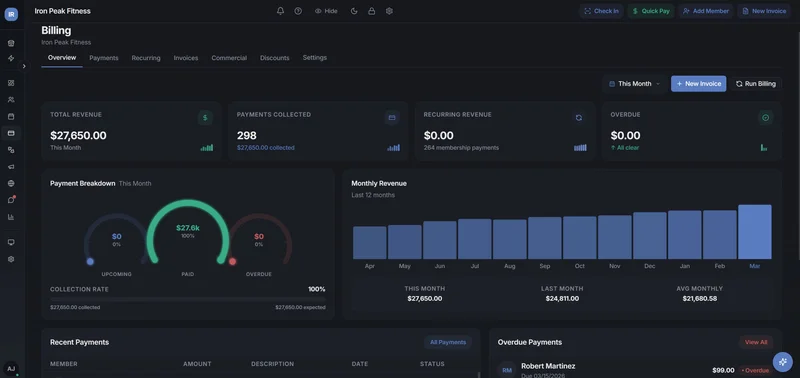Open the calendar sidebar icon

click(x=11, y=116)
